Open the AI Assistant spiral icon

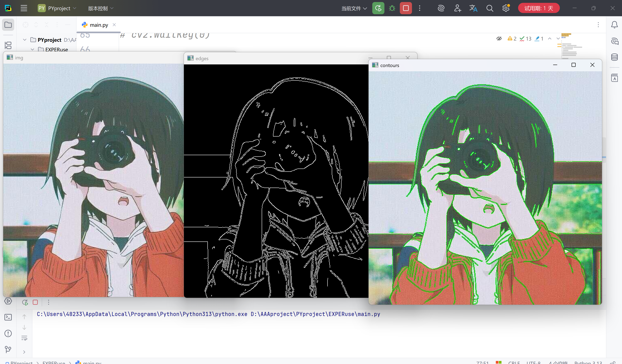(441, 8)
